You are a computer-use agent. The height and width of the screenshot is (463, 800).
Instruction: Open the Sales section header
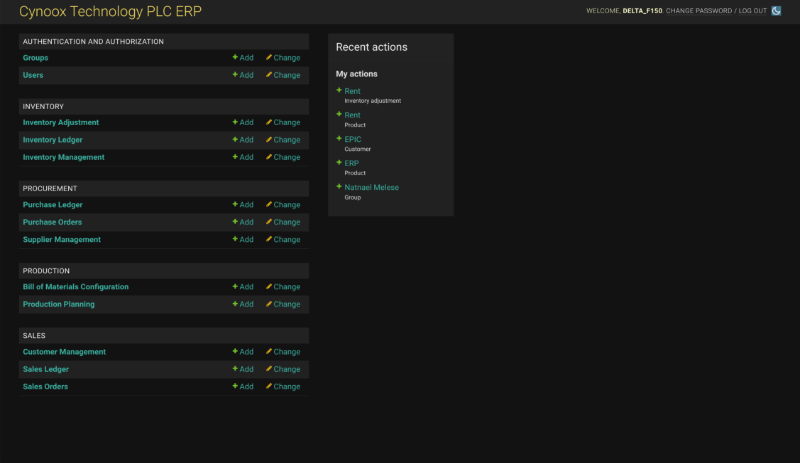click(x=34, y=335)
